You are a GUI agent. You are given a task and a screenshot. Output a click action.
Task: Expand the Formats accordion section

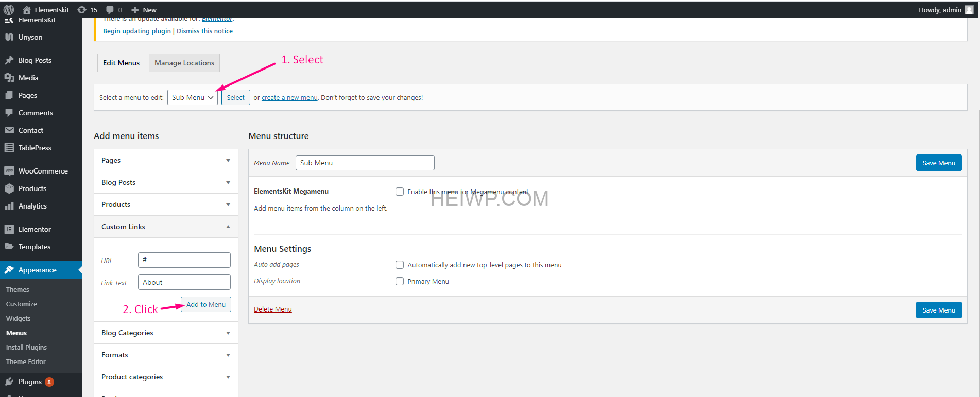(x=166, y=355)
